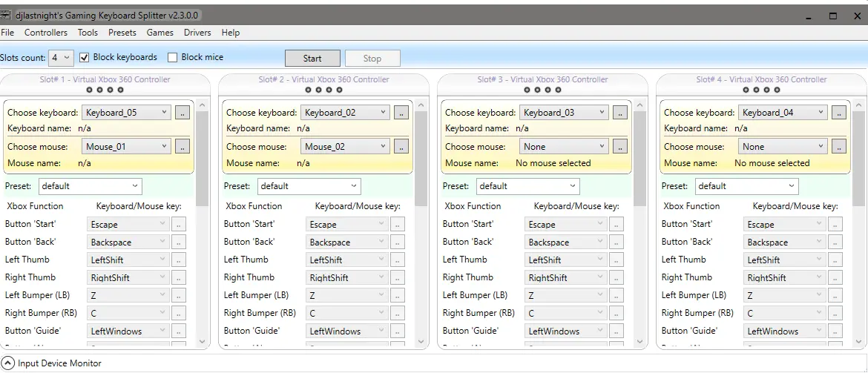Click '..' button beside LeftWindows in Slot 1

pos(179,331)
